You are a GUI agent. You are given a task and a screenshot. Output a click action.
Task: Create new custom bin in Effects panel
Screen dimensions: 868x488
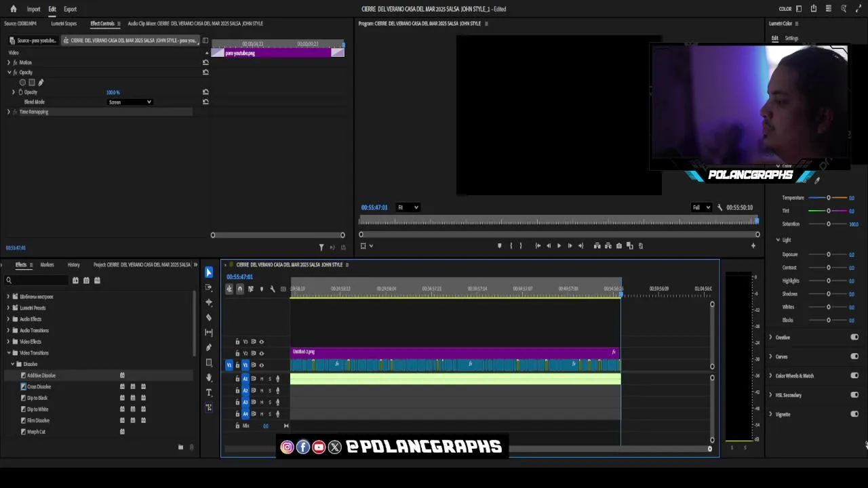[180, 447]
